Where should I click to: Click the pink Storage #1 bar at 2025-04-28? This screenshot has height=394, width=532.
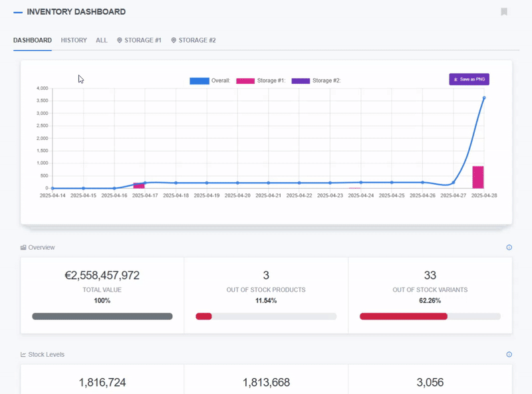point(478,177)
